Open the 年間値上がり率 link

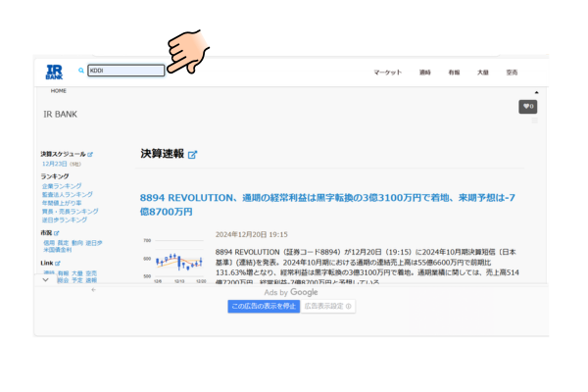click(62, 203)
